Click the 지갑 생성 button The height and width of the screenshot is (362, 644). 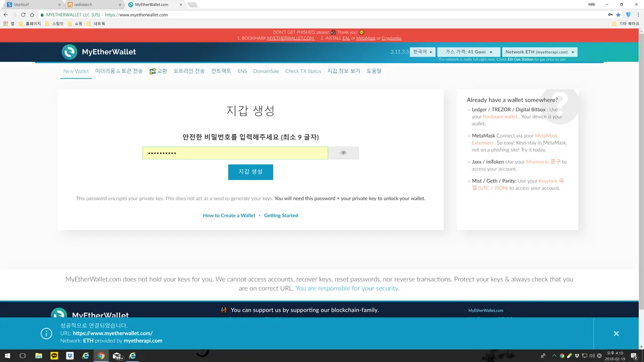click(x=251, y=172)
